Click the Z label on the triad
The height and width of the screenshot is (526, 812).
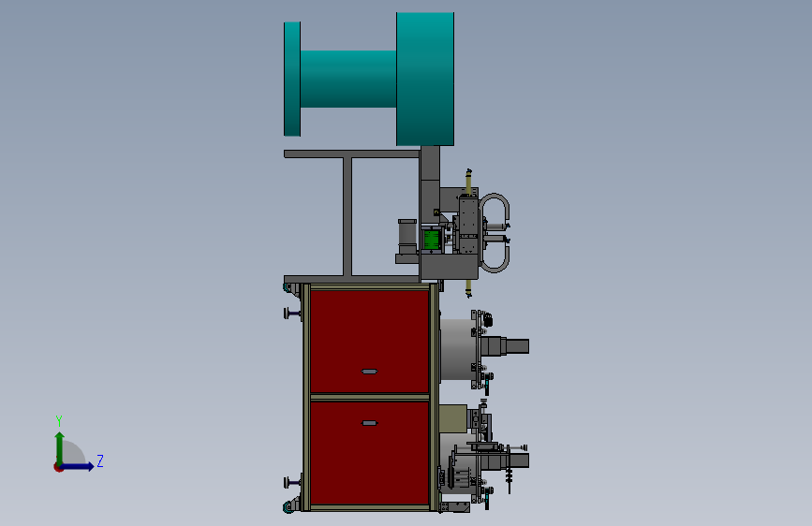(x=100, y=460)
